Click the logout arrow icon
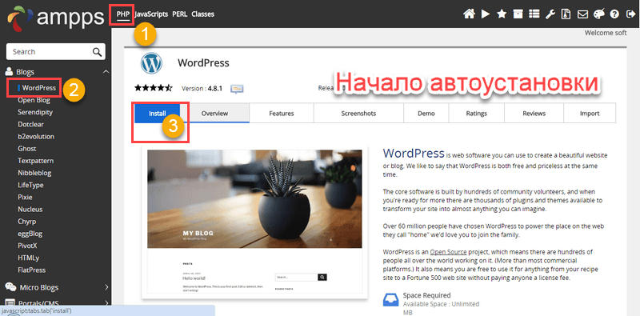 (x=630, y=14)
